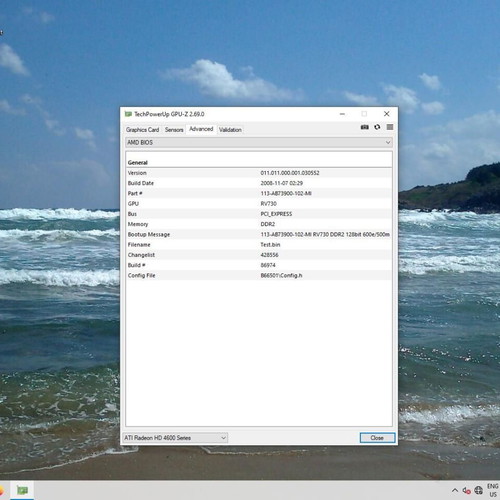The height and width of the screenshot is (500, 500).
Task: Open the muted speaker tray icon
Action: click(466, 490)
